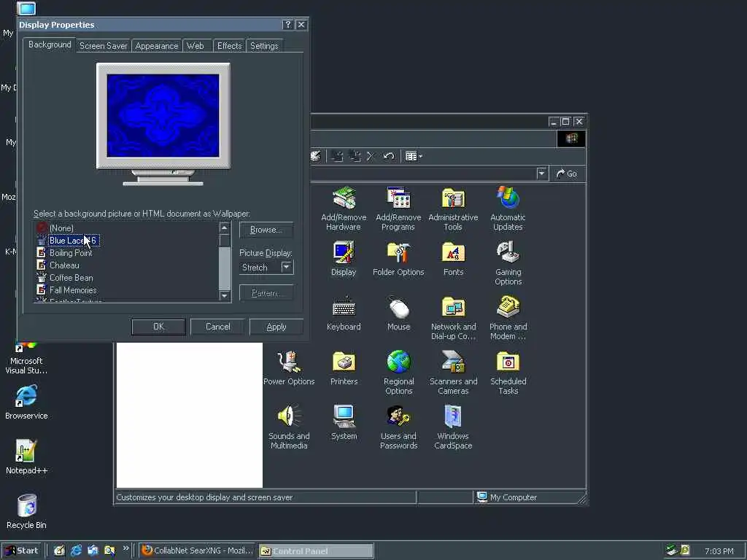Open the Mouse applet
Image resolution: width=747 pixels, height=560 pixels.
click(398, 314)
